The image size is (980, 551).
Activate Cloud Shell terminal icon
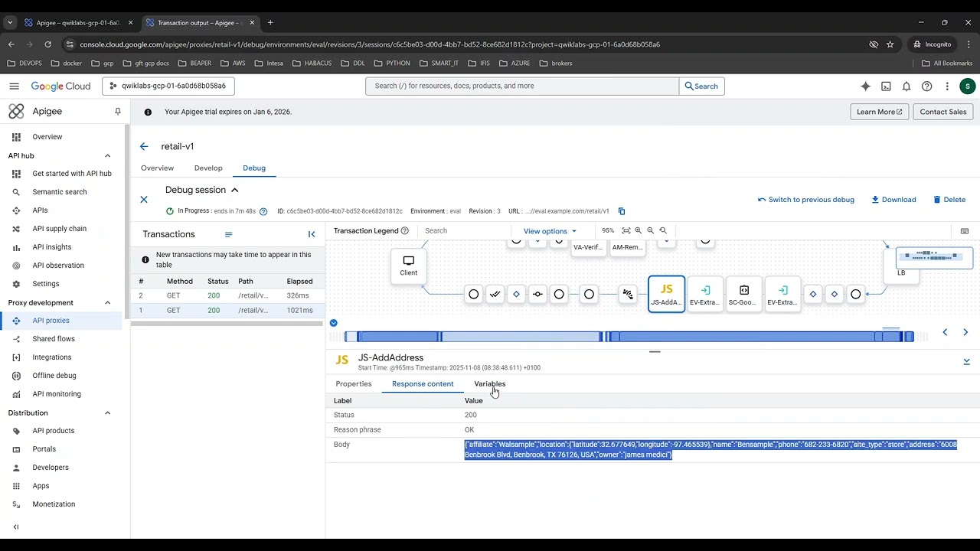(x=886, y=86)
